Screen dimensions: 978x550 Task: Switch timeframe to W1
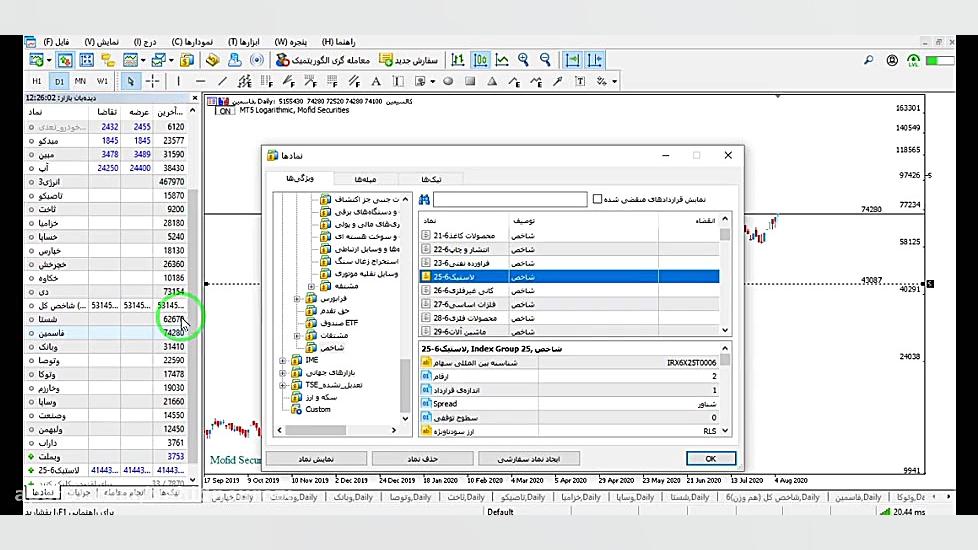point(102,81)
